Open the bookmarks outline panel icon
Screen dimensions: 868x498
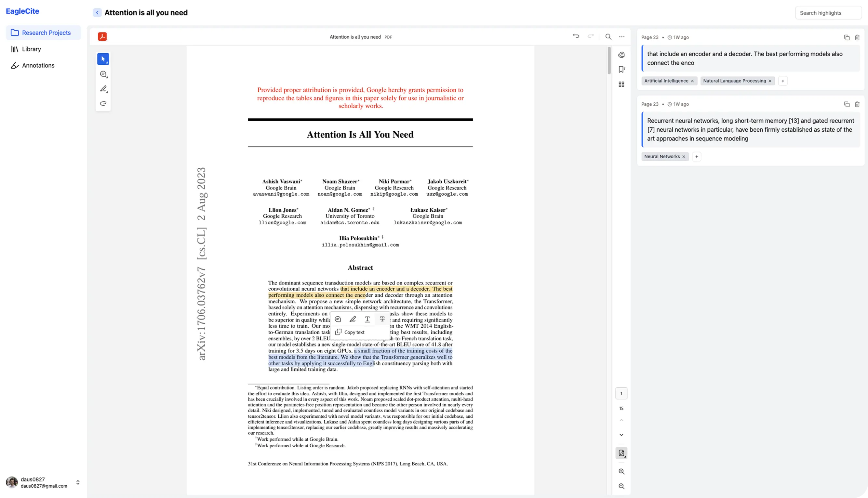pyautogui.click(x=621, y=70)
